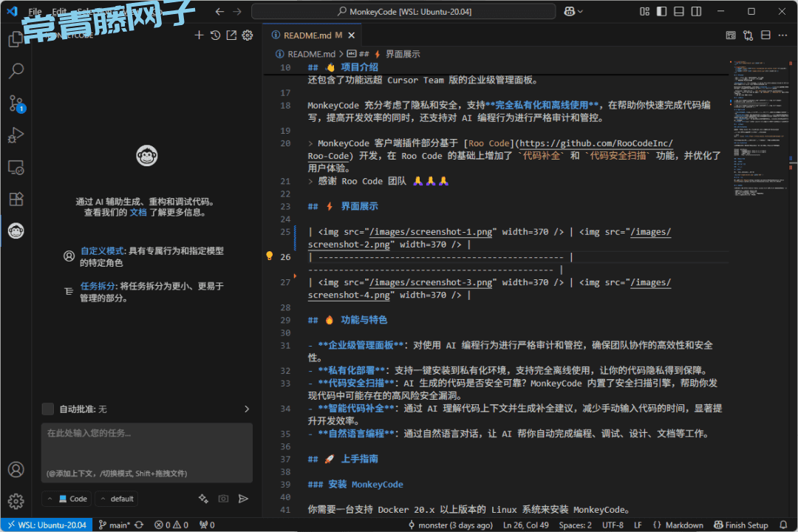
Task: Click the lightbulb code action on line 26
Action: tap(270, 256)
